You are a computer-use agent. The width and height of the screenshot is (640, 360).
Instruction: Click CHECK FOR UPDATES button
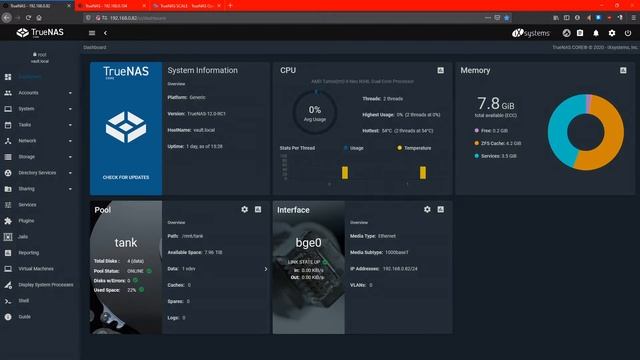126,177
